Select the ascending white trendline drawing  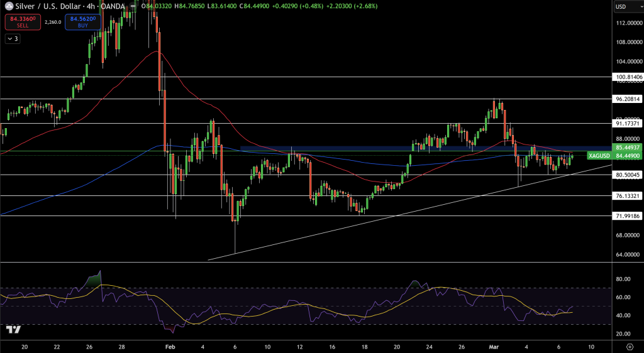(411, 211)
